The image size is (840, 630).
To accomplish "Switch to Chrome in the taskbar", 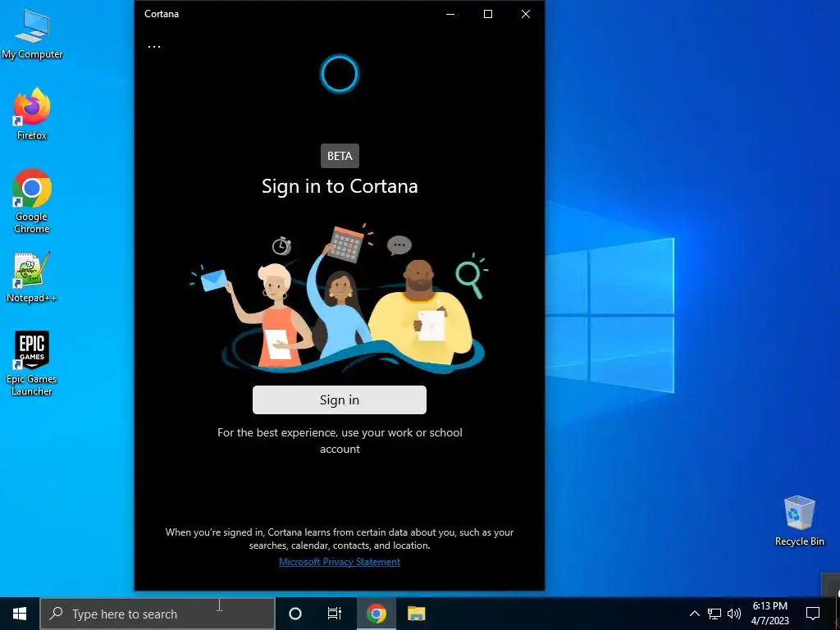I will (376, 614).
